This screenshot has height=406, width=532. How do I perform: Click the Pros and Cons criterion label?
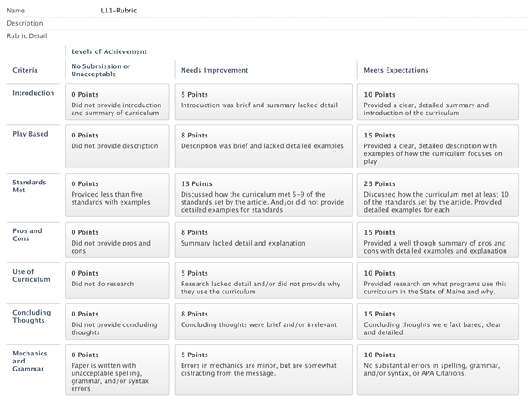27,235
